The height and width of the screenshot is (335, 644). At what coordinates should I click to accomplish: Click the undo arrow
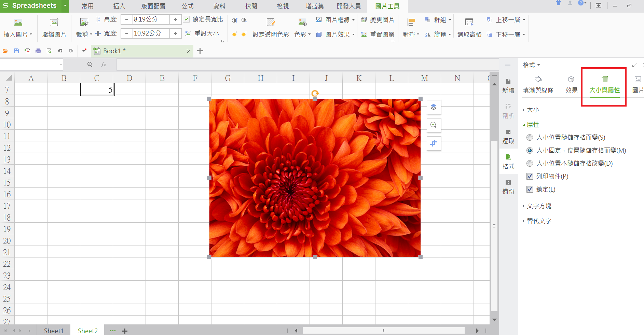60,51
